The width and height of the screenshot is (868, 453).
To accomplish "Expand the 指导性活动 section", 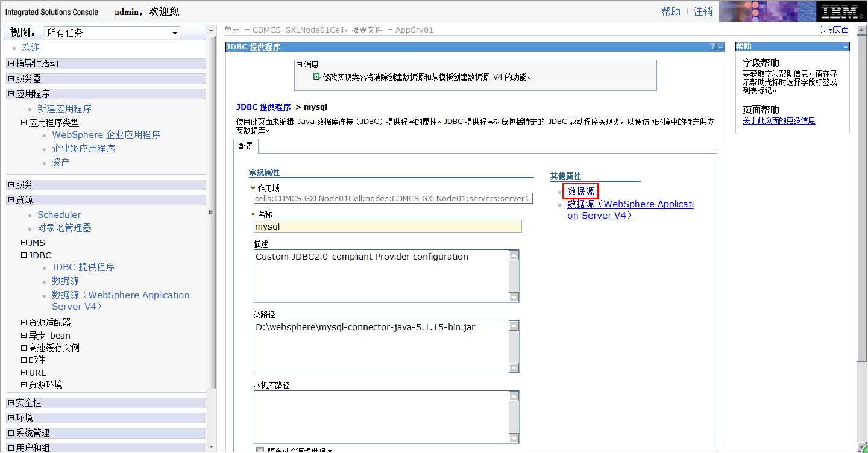I will point(11,63).
